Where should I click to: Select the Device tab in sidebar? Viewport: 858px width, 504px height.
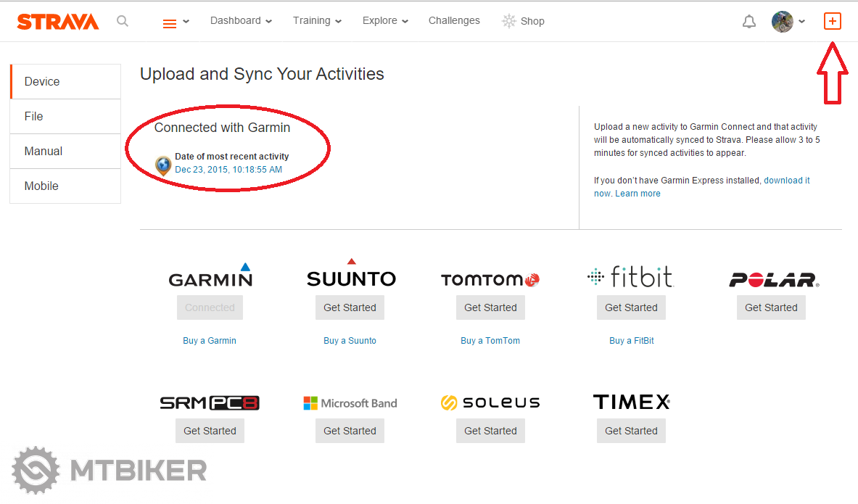[x=66, y=81]
